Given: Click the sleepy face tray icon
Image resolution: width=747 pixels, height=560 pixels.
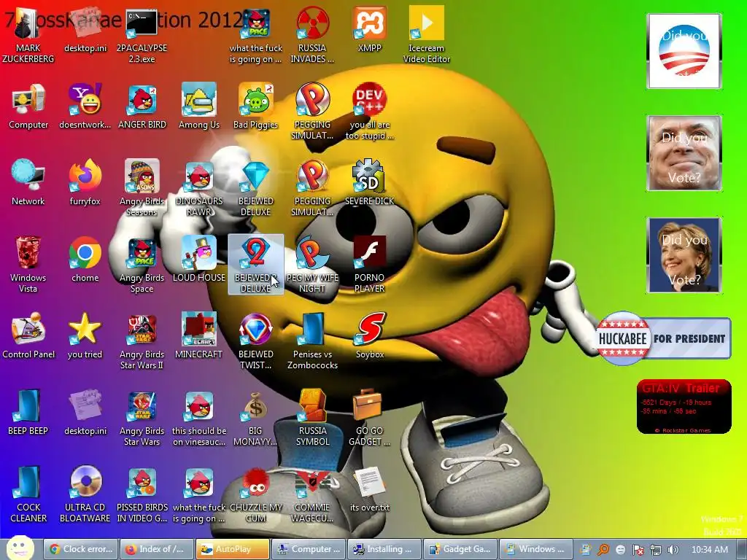Looking at the screenshot, I should [620, 550].
